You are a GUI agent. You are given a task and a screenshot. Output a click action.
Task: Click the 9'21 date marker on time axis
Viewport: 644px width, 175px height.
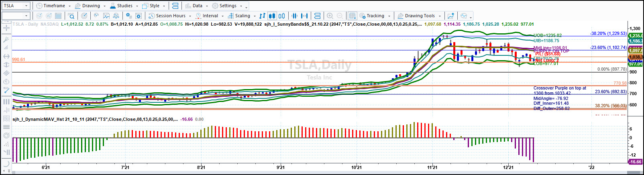pos(280,167)
